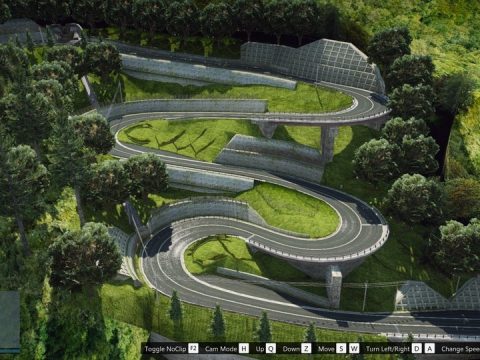The height and width of the screenshot is (360, 480).
Task: Click the D key hint for Turn
Action: (417, 349)
